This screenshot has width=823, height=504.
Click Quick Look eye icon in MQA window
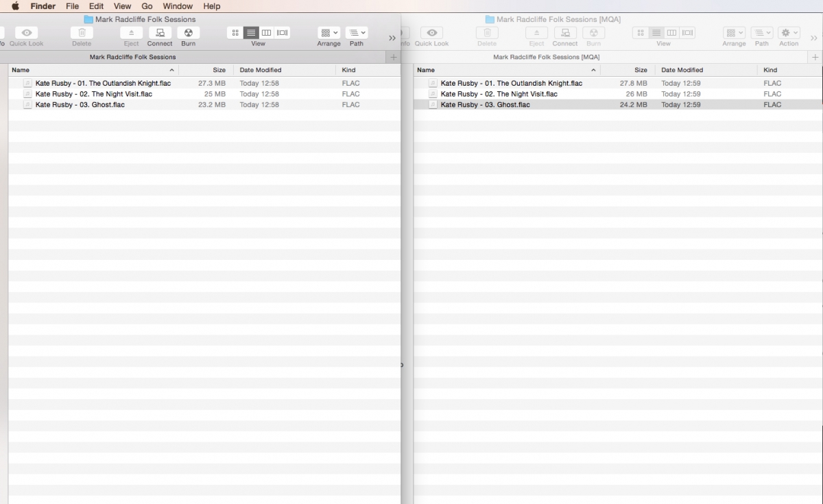[432, 32]
